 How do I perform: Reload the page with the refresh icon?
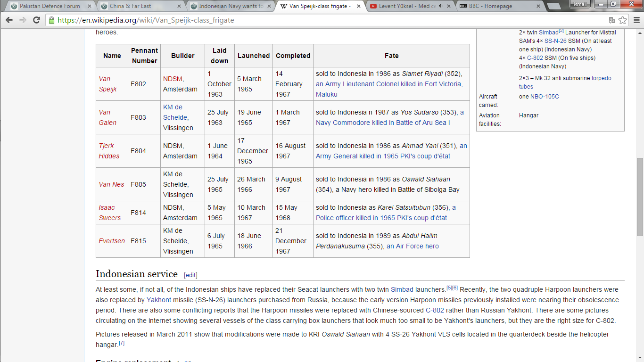click(36, 20)
